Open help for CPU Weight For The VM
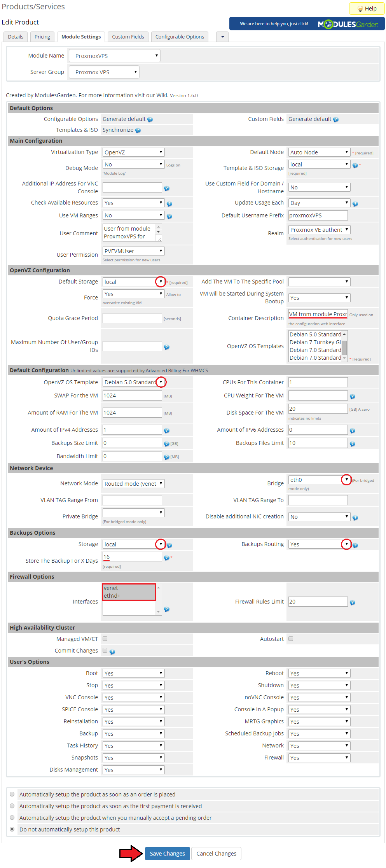Image resolution: width=386 pixels, height=868 pixels. point(353,396)
